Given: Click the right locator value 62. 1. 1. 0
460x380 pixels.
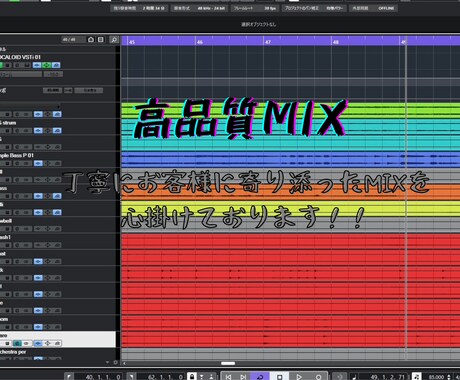Looking at the screenshot, I should pos(165,377).
